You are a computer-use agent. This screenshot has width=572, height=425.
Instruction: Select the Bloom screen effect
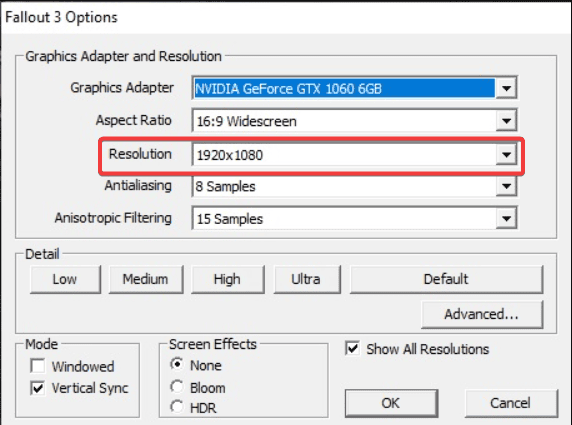coord(177,386)
